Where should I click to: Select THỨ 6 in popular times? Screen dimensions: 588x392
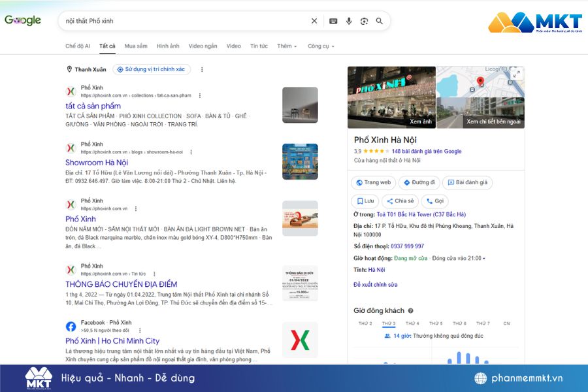click(x=459, y=323)
